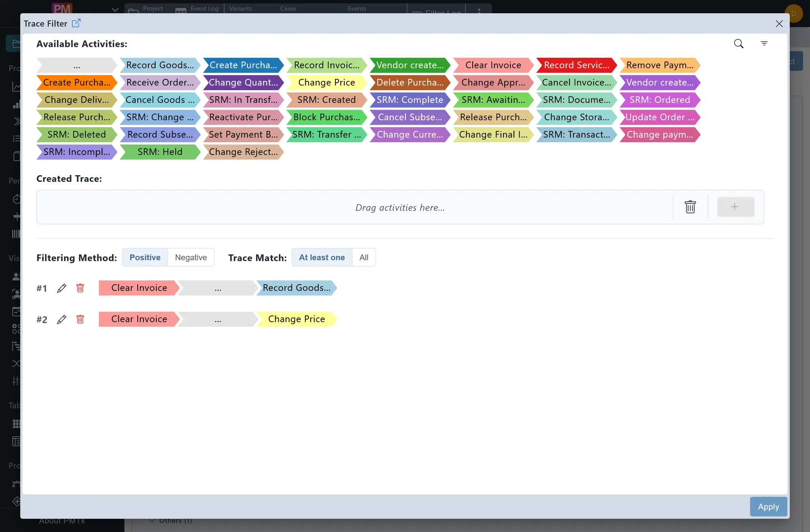
Task: Select the Change Deliv... activity
Action: tap(77, 100)
